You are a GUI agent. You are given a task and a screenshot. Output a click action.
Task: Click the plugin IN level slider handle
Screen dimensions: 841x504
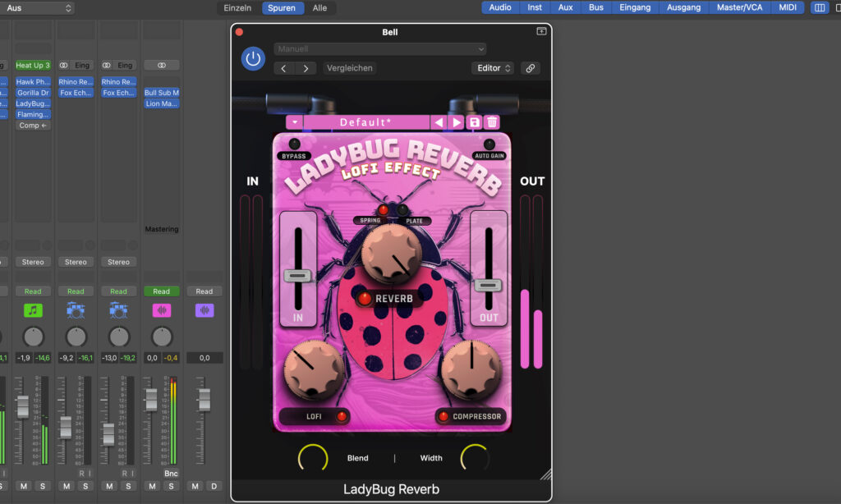click(297, 276)
